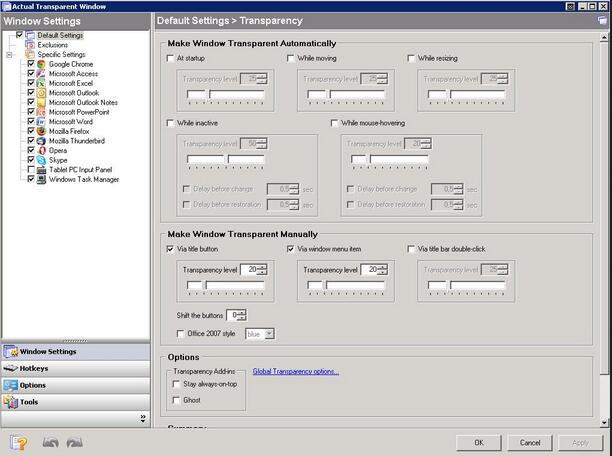Enable the While moving checkbox
Viewport: 612px width, 456px height.
coord(290,58)
